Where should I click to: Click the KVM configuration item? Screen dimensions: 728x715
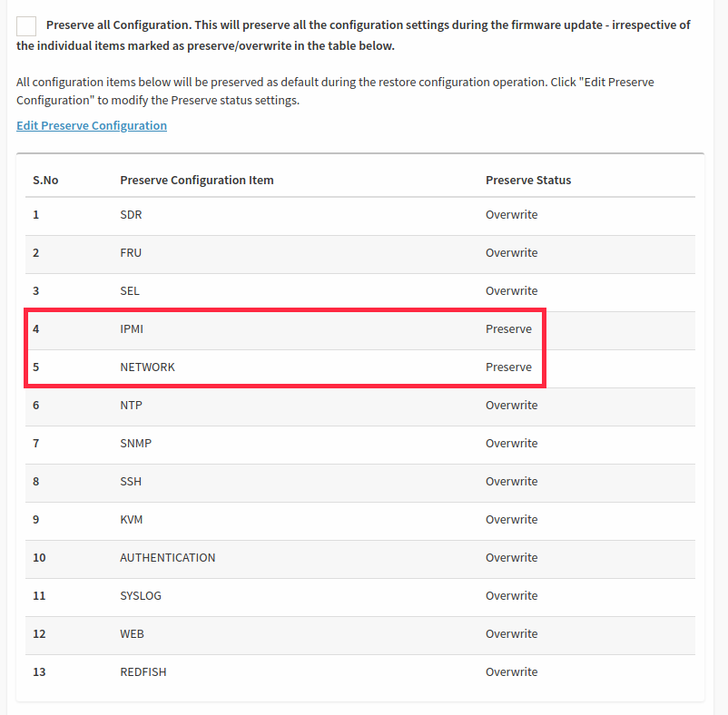point(132,519)
